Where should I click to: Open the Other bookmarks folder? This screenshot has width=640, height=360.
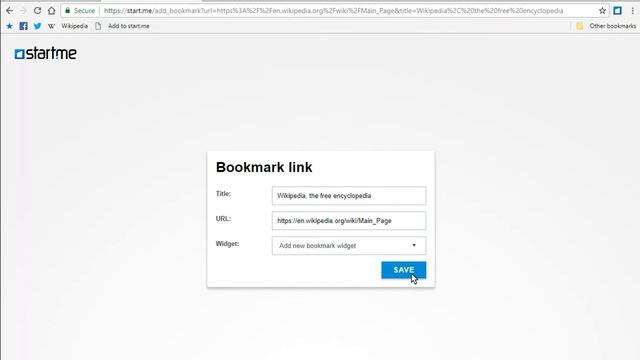(606, 26)
